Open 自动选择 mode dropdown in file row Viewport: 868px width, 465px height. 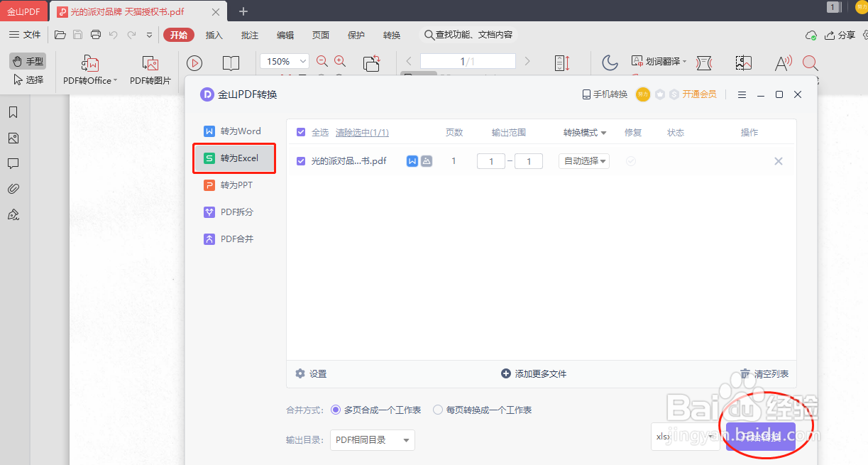click(584, 161)
